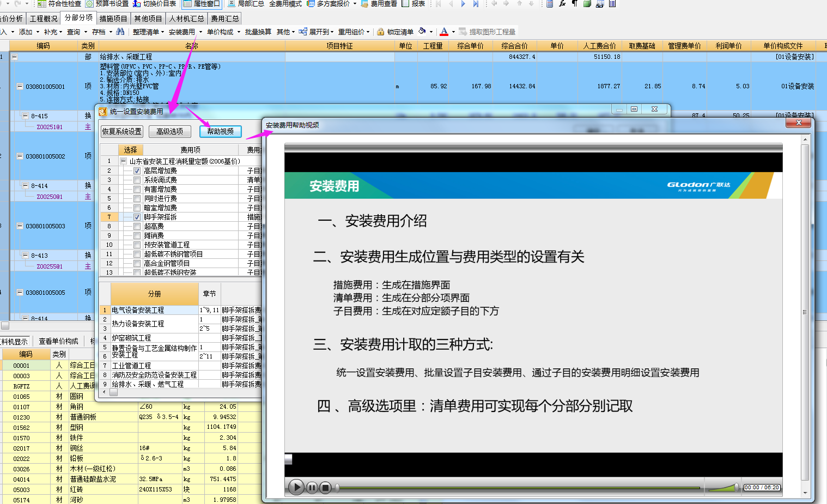Collapse 山东省安装工程消耗量定额 tree node
Screen dimensions: 827x504
click(x=123, y=161)
